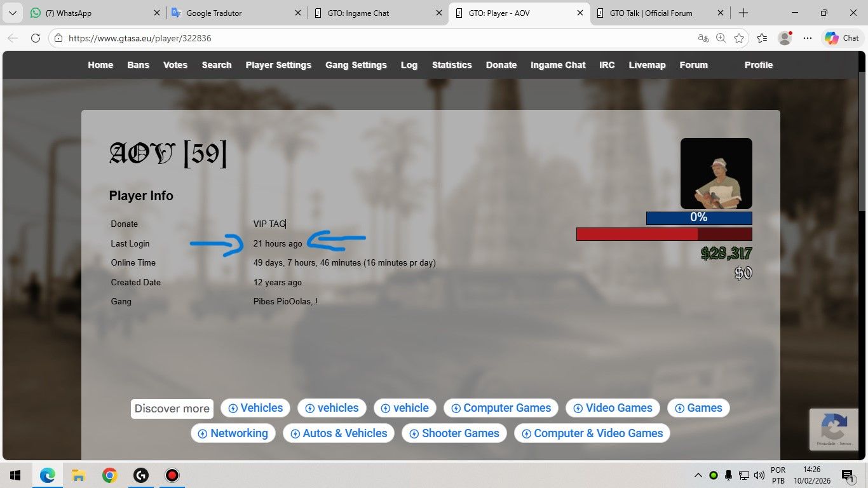Switch to the Google Tradutor tab

(x=232, y=13)
